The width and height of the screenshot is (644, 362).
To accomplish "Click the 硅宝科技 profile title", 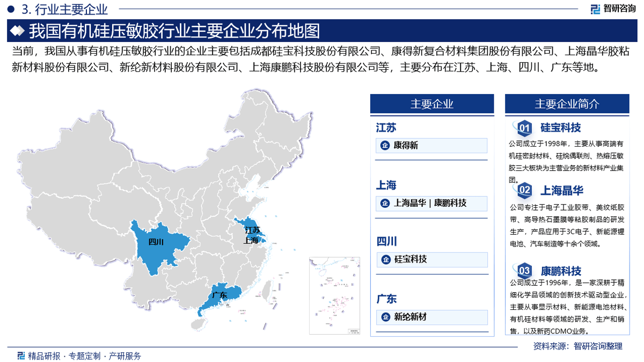I will (x=560, y=128).
